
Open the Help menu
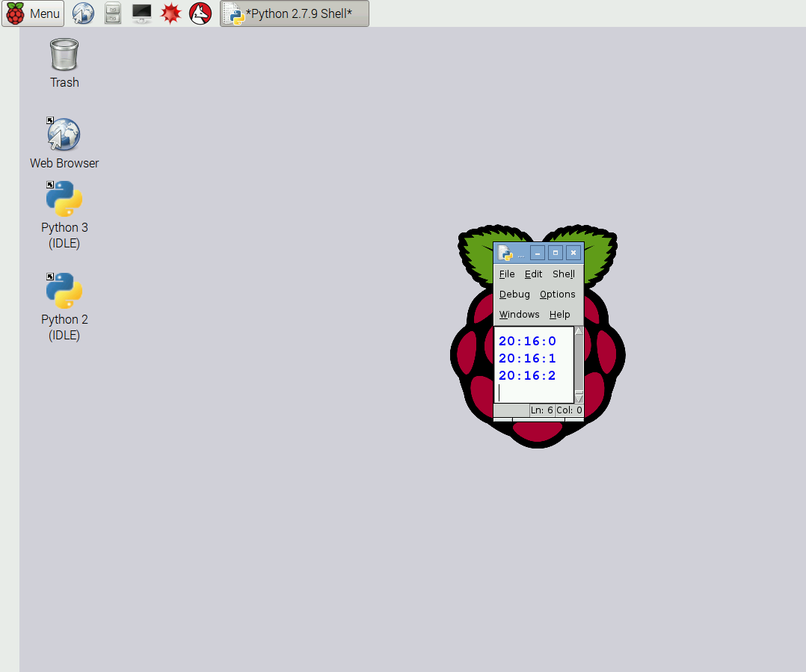559,314
